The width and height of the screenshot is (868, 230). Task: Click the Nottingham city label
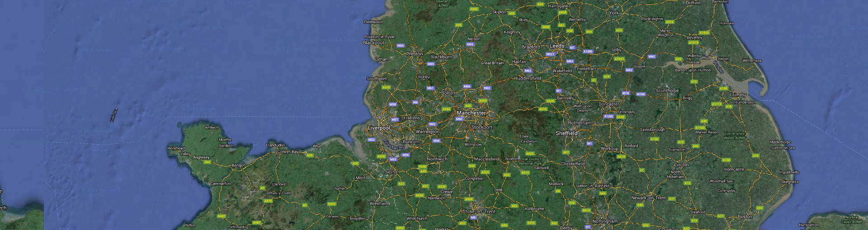pyautogui.click(x=604, y=221)
